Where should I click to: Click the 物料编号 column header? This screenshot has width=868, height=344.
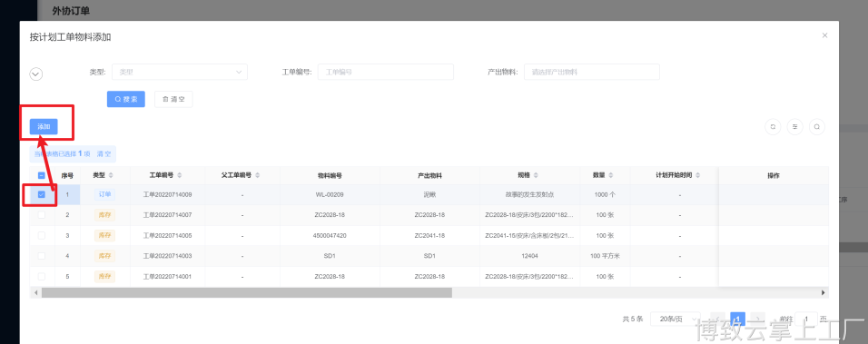pos(330,175)
